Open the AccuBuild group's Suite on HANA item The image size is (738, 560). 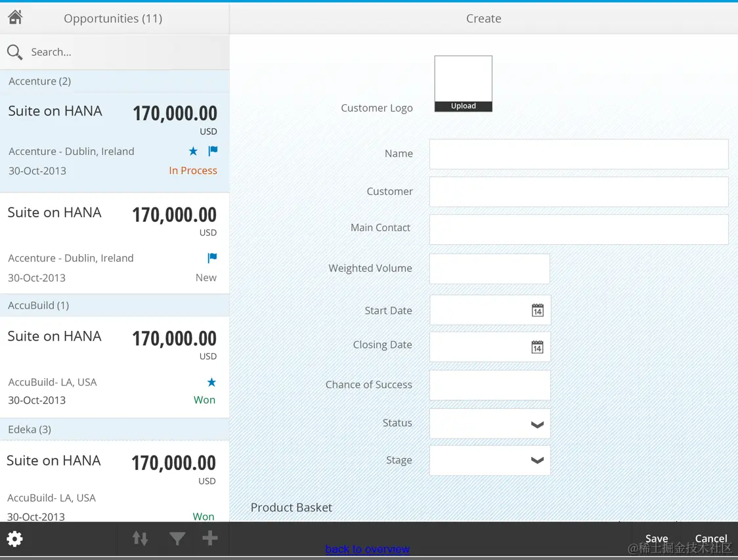pyautogui.click(x=115, y=367)
